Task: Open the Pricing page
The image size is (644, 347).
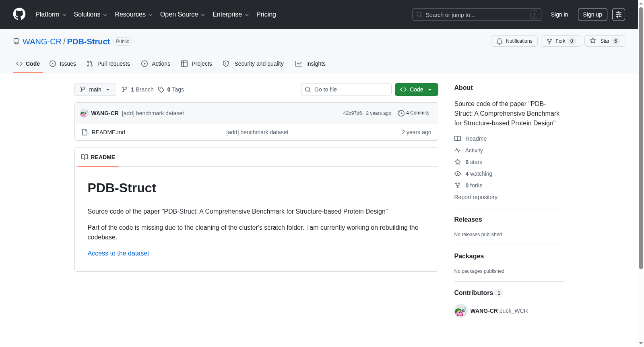Action: (x=266, y=15)
